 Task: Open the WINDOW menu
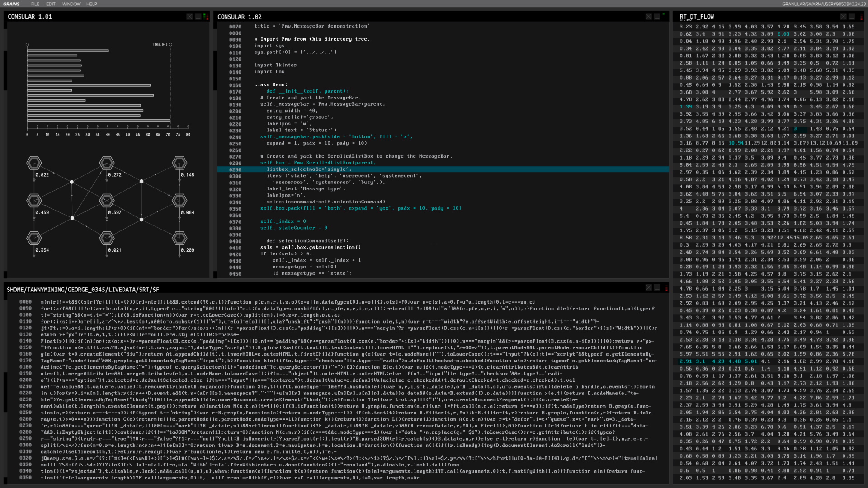[x=71, y=4]
